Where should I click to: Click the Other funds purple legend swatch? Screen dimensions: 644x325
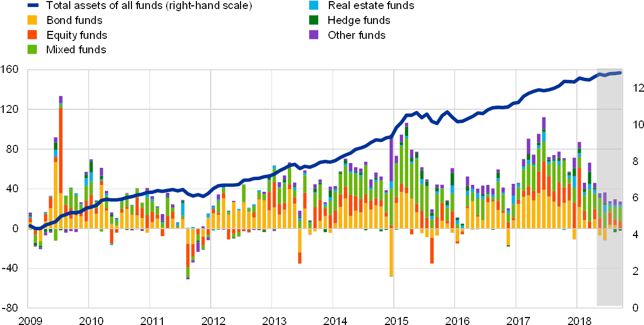pos(313,36)
